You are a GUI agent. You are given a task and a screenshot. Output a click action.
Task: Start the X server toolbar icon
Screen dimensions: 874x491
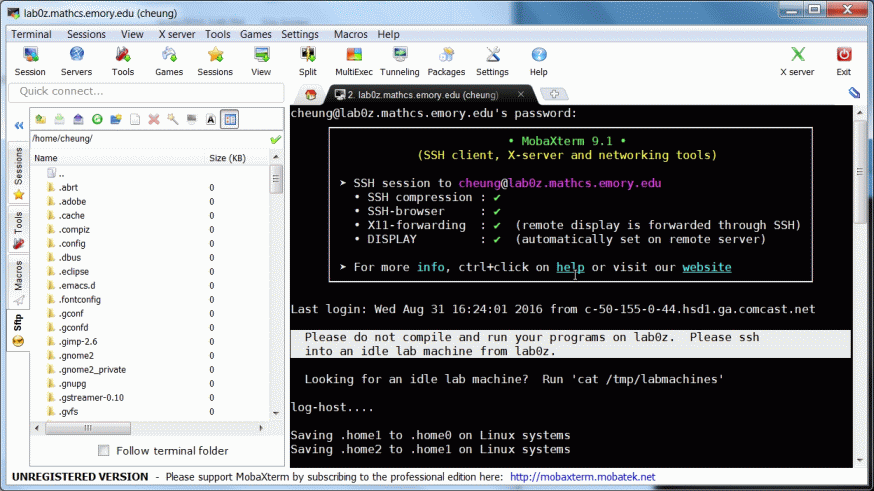797,61
